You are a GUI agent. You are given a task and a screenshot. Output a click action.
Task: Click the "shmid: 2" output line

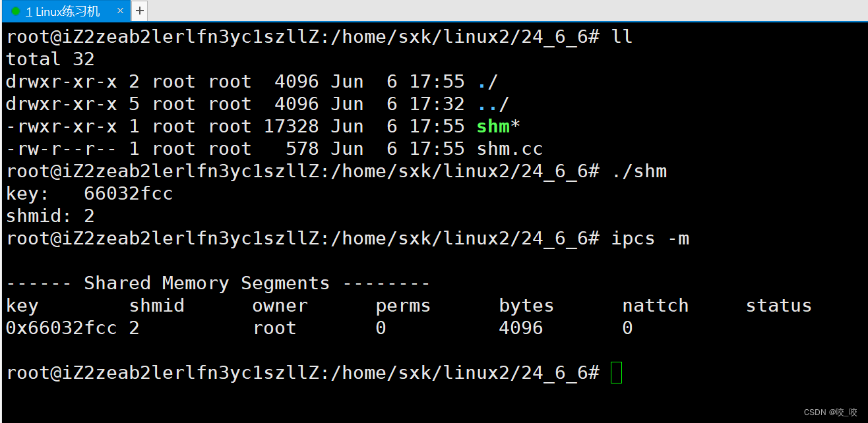50,215
